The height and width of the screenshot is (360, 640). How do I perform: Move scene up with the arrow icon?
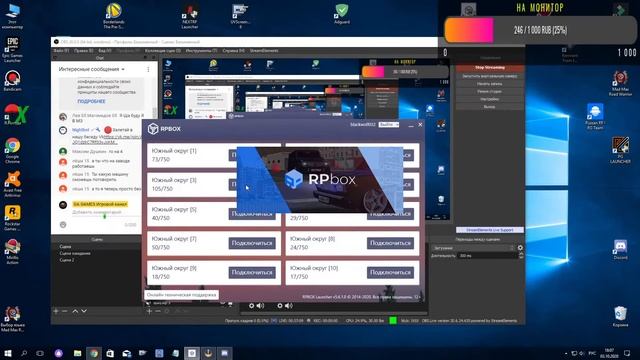tap(75, 311)
